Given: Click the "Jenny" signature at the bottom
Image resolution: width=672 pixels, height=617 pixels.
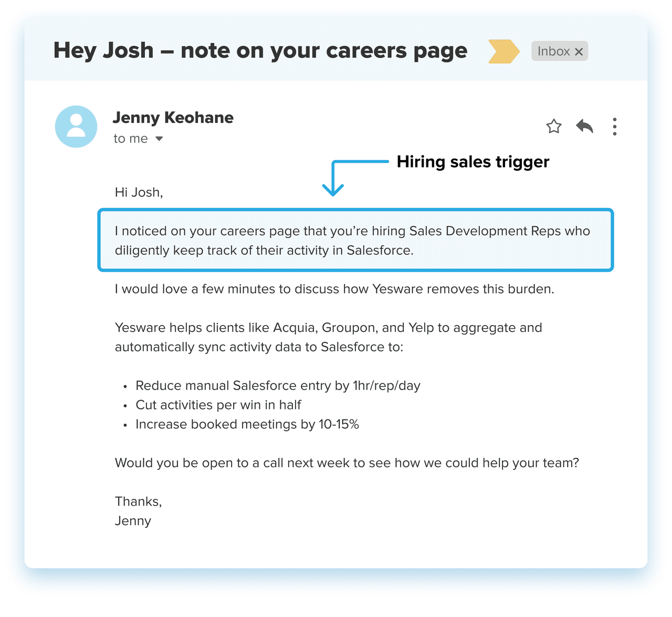Looking at the screenshot, I should pyautogui.click(x=133, y=521).
